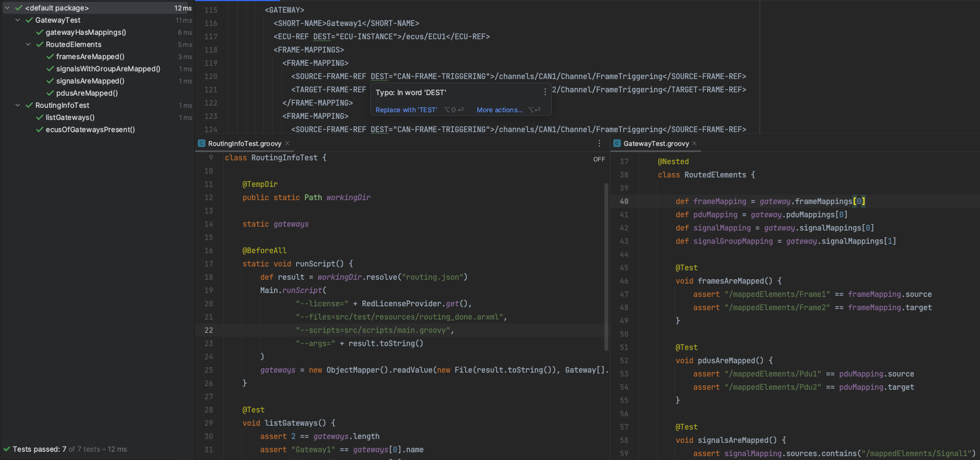Click line number 22 in RoutingInfoTest gutter
980x460 pixels.
click(x=209, y=330)
